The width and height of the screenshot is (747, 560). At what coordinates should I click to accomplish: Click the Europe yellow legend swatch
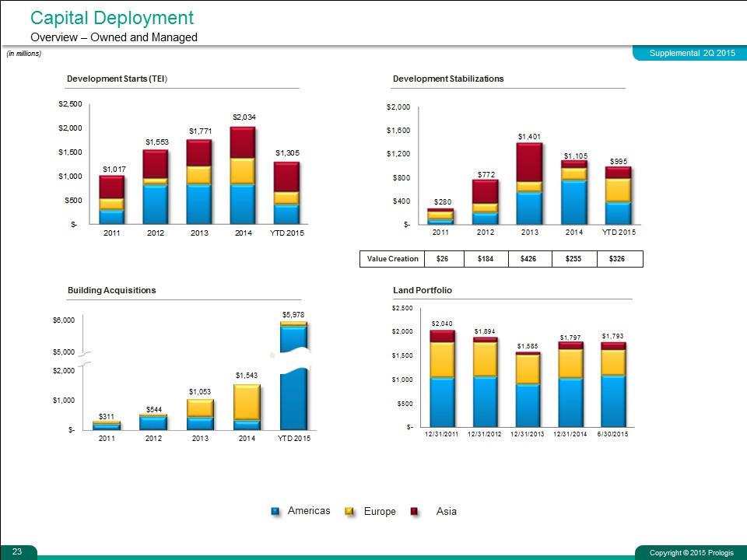(349, 512)
